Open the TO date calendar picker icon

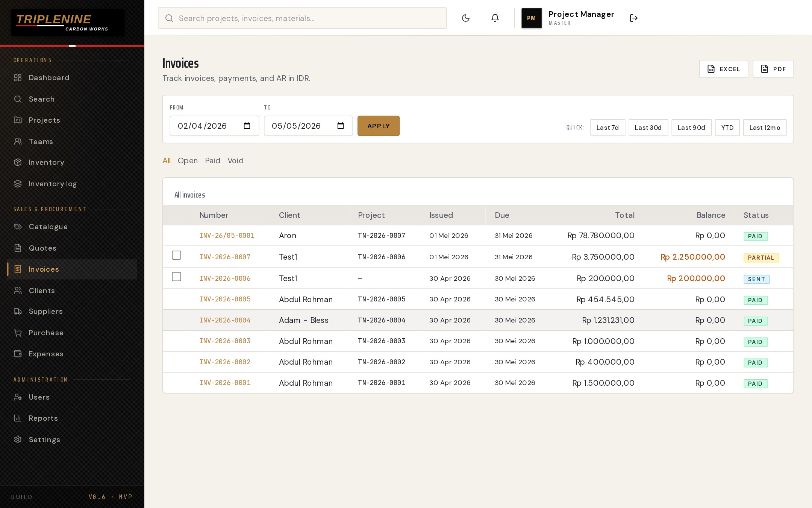tap(341, 126)
